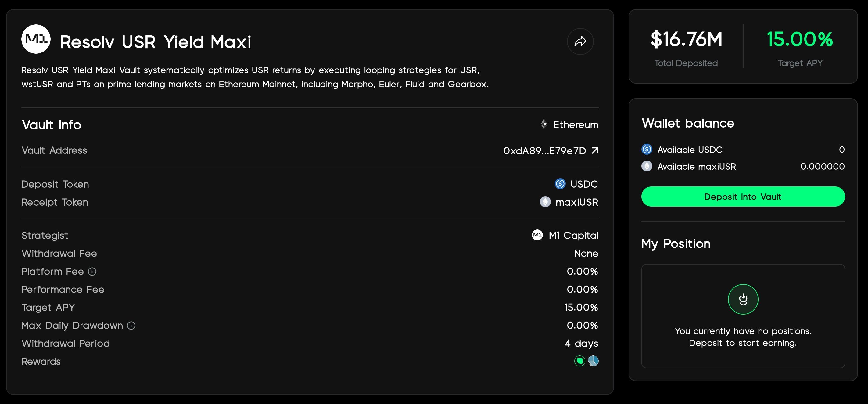Click the $16.76M Total Deposited value
The image size is (868, 404).
686,39
